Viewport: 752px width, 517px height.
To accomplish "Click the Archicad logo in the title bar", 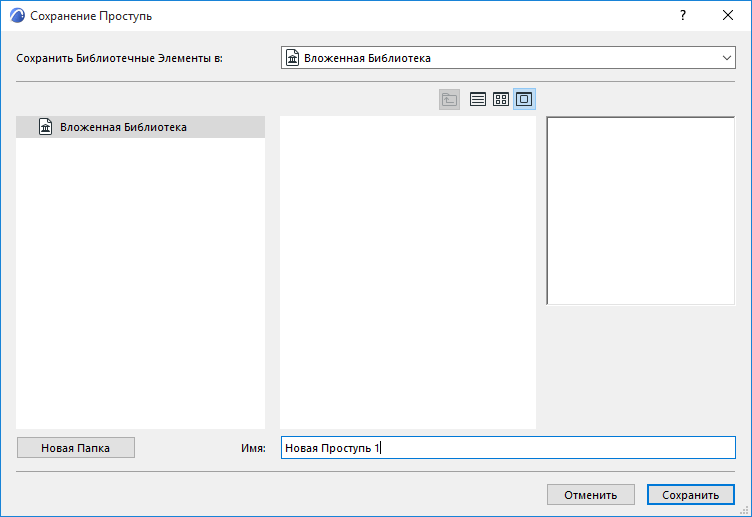I will click(17, 15).
